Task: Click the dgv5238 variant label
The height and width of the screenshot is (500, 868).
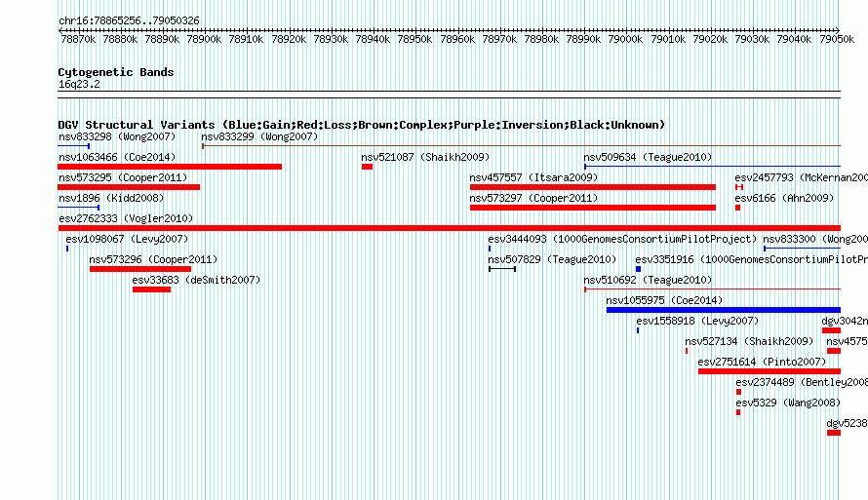Action: pos(847,423)
